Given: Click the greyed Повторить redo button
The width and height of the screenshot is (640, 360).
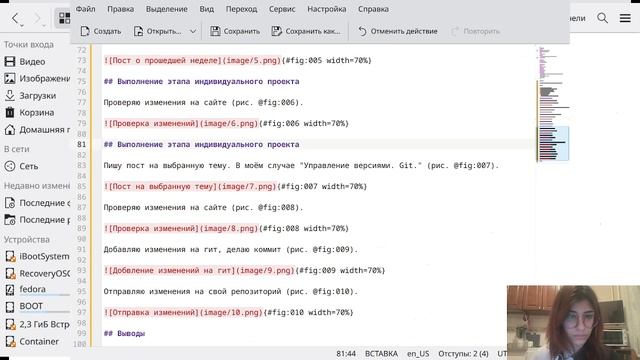Looking at the screenshot, I should coord(476,31).
